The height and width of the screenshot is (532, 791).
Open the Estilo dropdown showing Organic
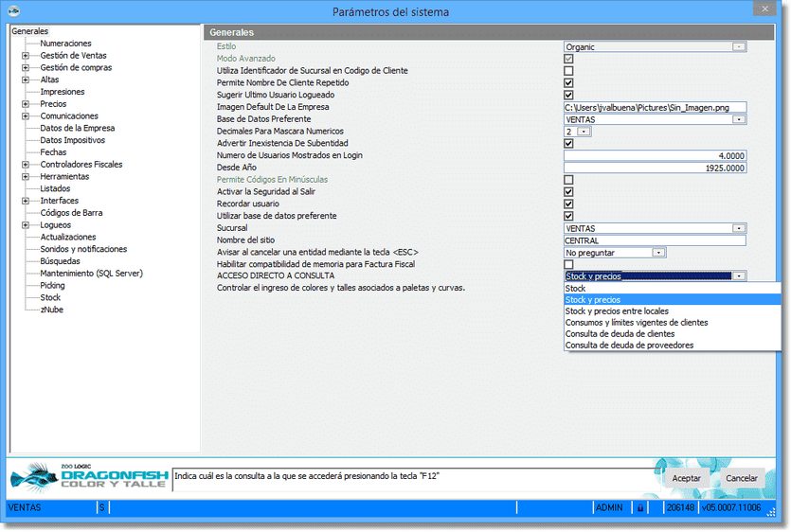(739, 46)
